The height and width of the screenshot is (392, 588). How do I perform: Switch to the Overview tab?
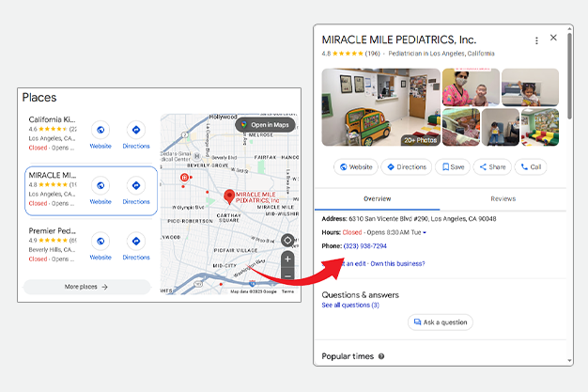click(378, 199)
